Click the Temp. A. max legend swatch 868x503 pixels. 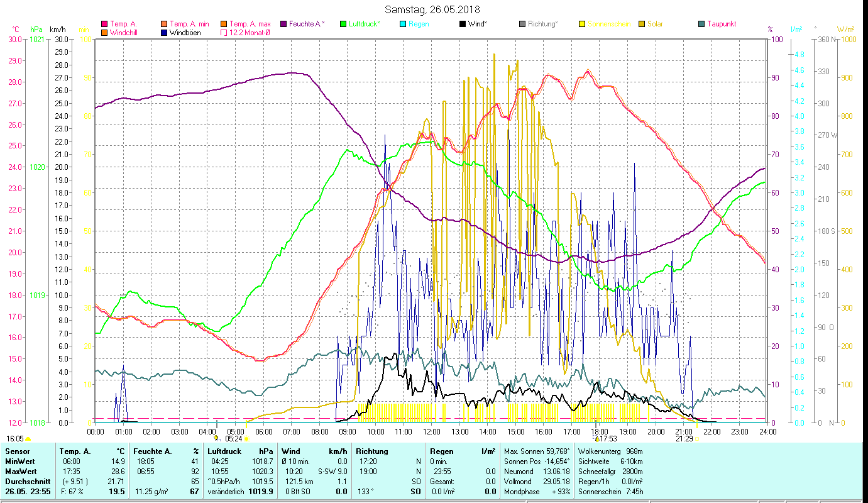pos(224,24)
